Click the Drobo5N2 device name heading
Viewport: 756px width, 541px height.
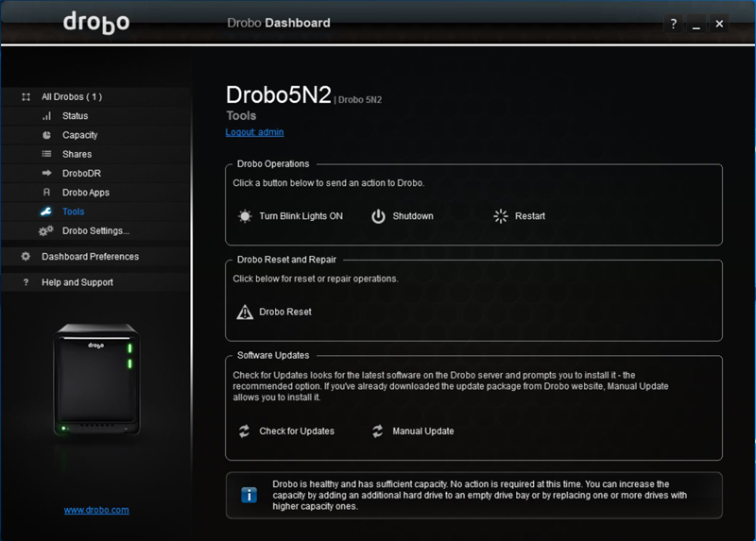[279, 95]
